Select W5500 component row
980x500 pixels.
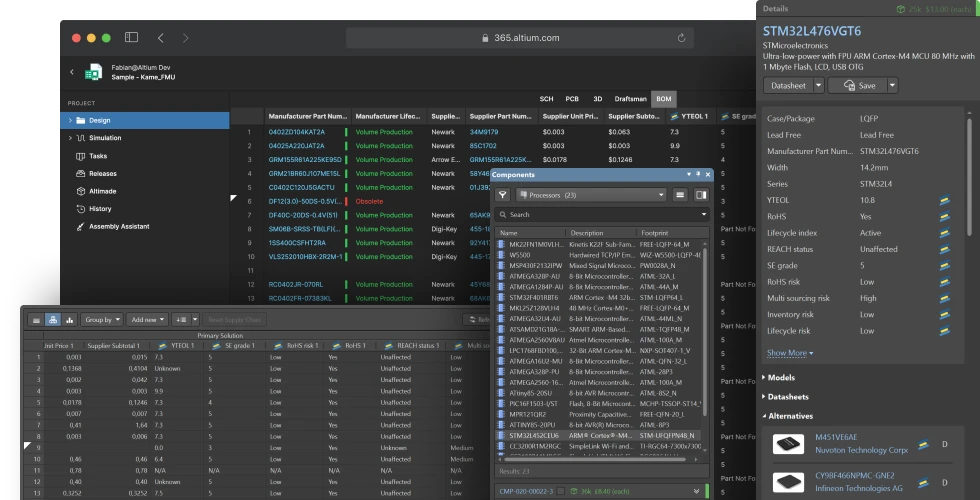[x=599, y=255]
